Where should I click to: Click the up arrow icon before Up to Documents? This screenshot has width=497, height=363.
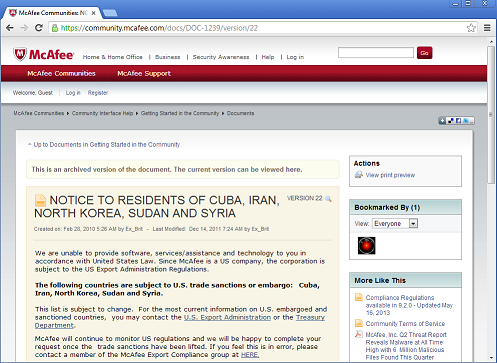click(x=30, y=144)
